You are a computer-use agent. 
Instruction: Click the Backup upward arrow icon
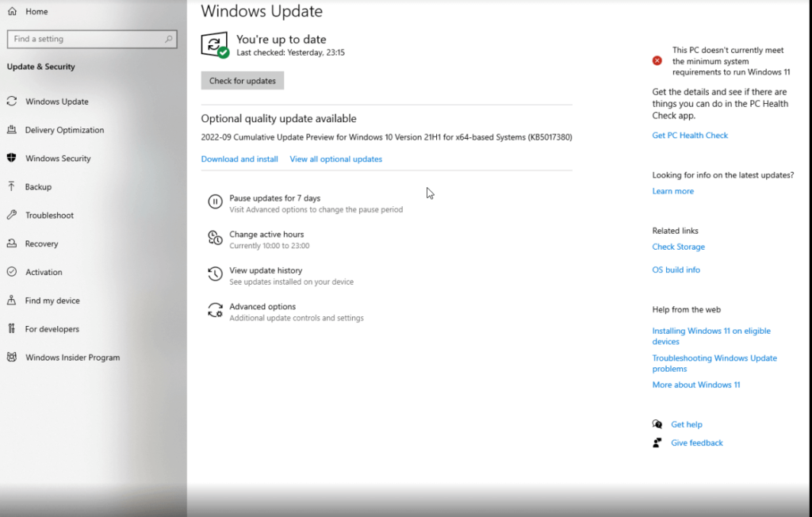(11, 186)
